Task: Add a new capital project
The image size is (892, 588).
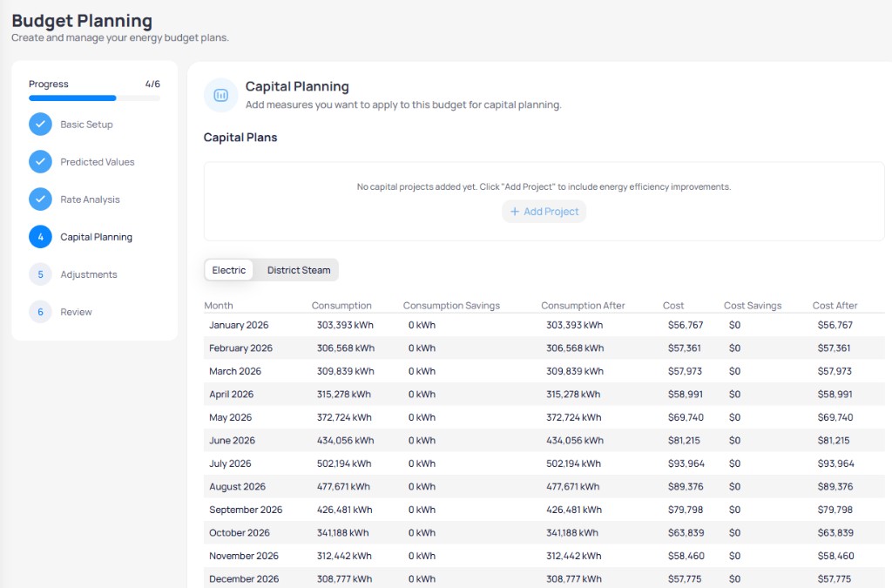Action: (544, 212)
